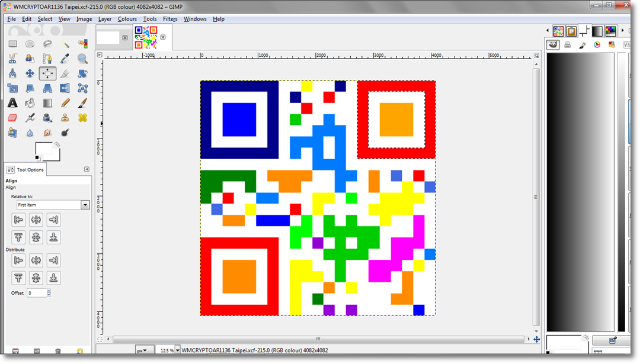Pick the Heal bandage tool

pyautogui.click(x=82, y=118)
